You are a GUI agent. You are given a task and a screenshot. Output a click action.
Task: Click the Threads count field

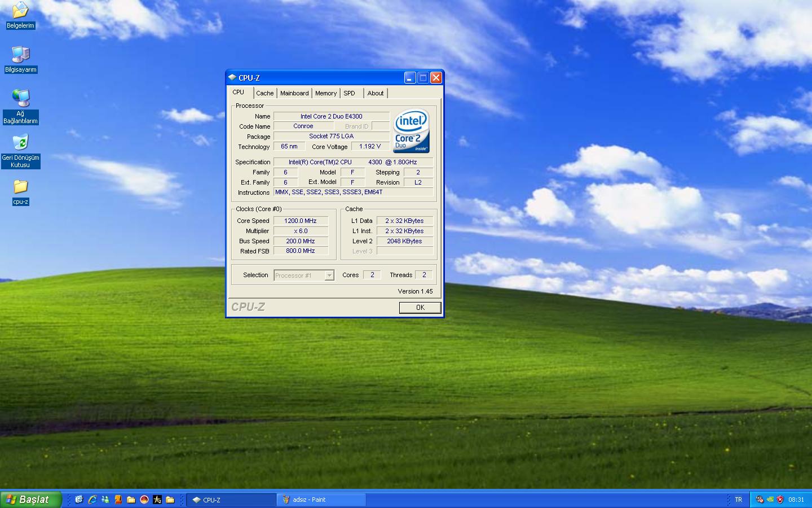pos(424,275)
